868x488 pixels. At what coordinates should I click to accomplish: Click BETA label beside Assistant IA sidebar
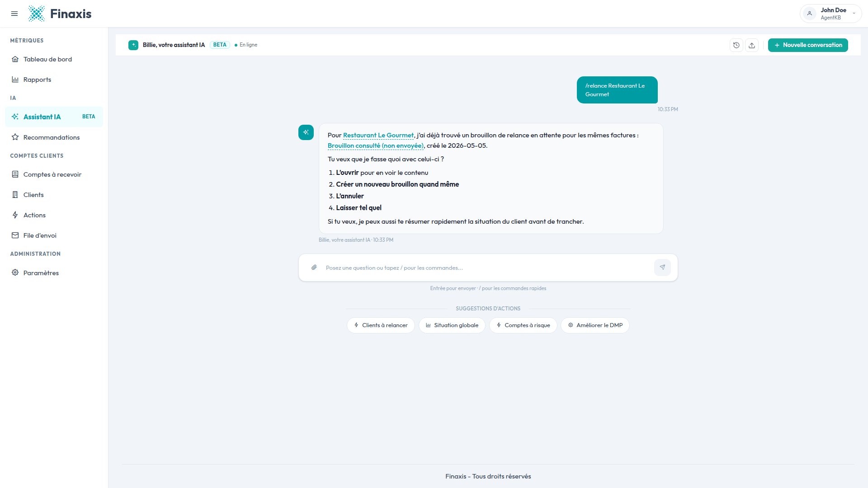tap(89, 117)
